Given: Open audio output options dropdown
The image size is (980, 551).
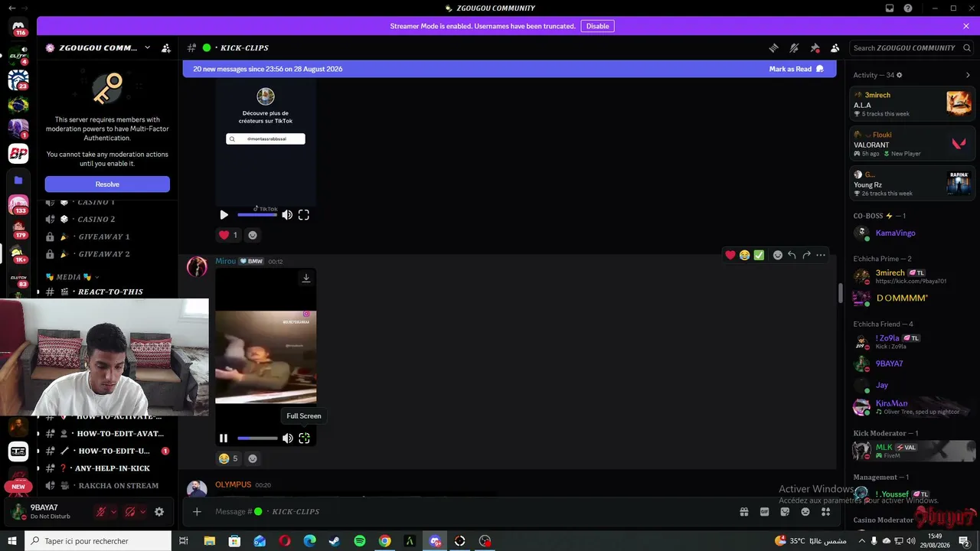Looking at the screenshot, I should 142,512.
